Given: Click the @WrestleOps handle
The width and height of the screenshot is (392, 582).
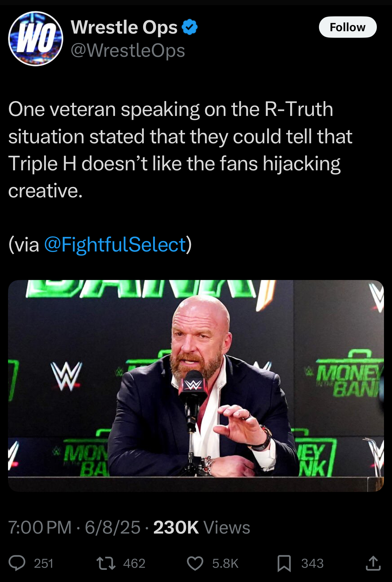Looking at the screenshot, I should (x=128, y=50).
